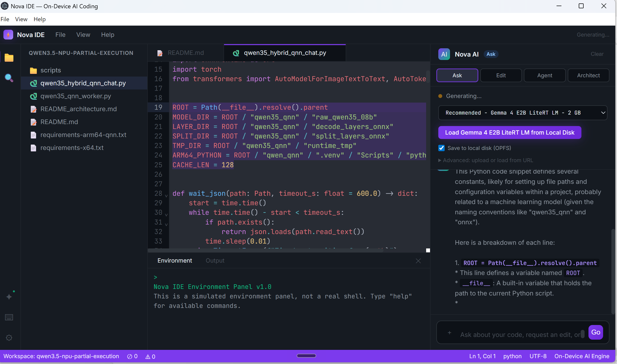617x364 pixels.
Task: Open the keyboard shortcuts icon in sidebar
Action: (x=9, y=317)
